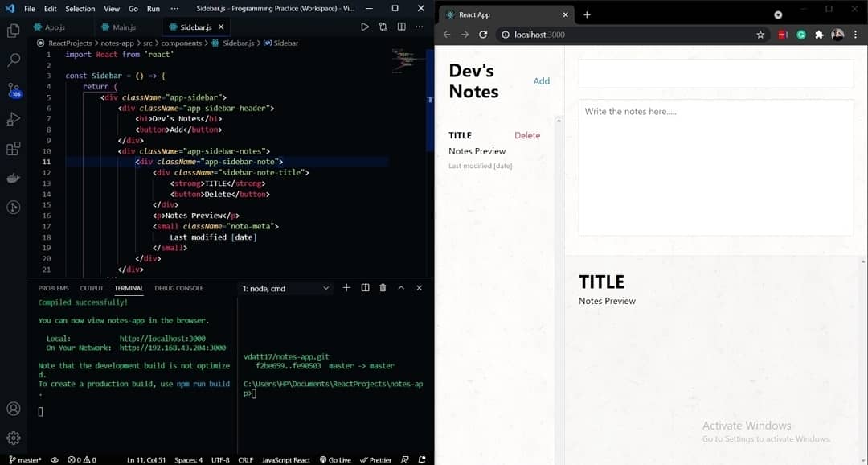Show more menus via title bar ellipsis
This screenshot has width=868, height=465.
coord(174,9)
